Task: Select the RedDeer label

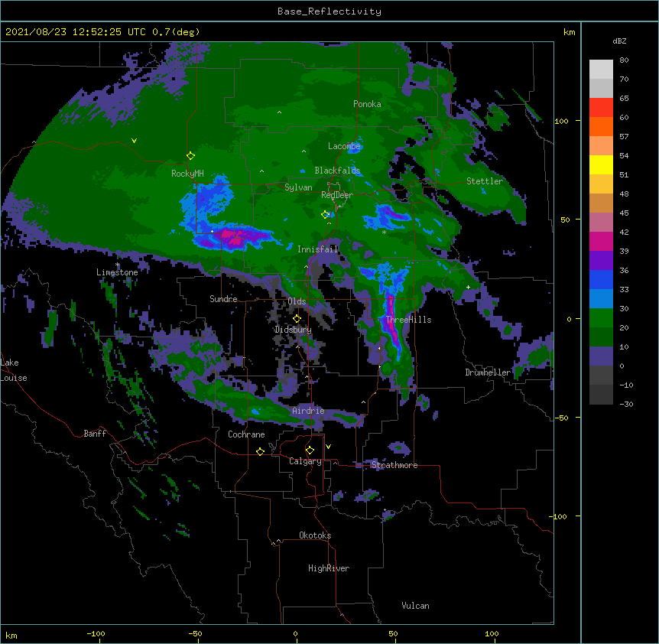Action: [x=336, y=195]
